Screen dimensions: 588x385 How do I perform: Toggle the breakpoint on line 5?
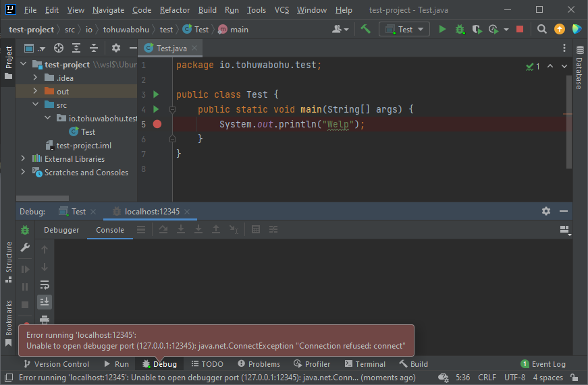click(157, 124)
